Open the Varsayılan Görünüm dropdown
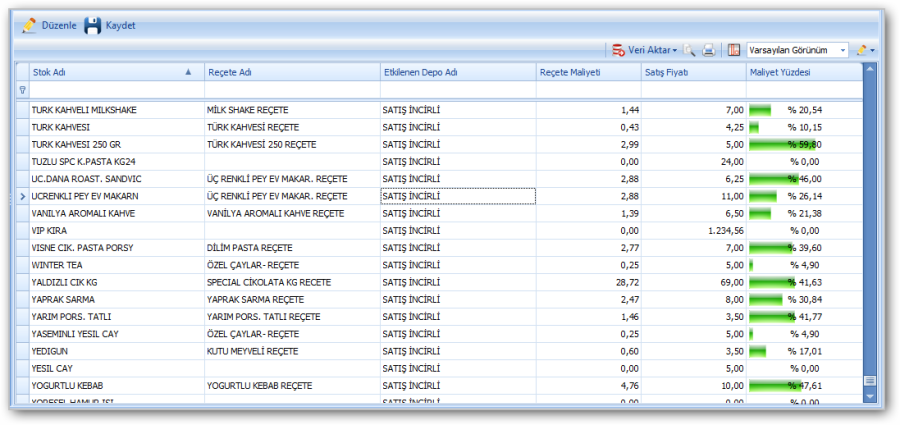This screenshot has width=900, height=425. pos(843,50)
